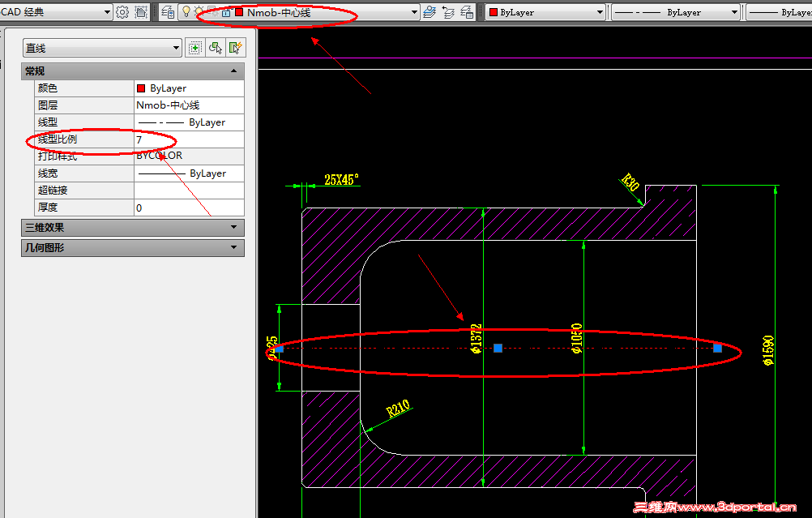Click the 打印样式 BYCOLOR value
The image size is (812, 518).
coord(189,156)
